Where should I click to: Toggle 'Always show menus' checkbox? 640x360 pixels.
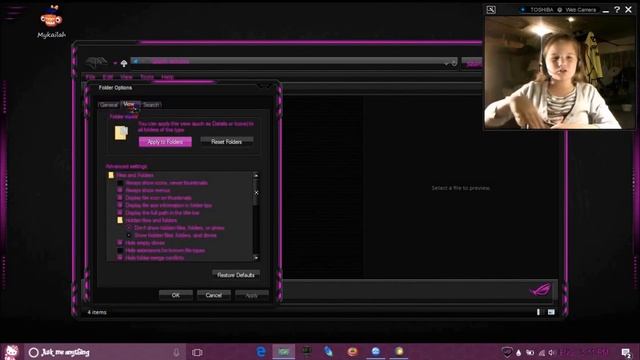(120, 190)
